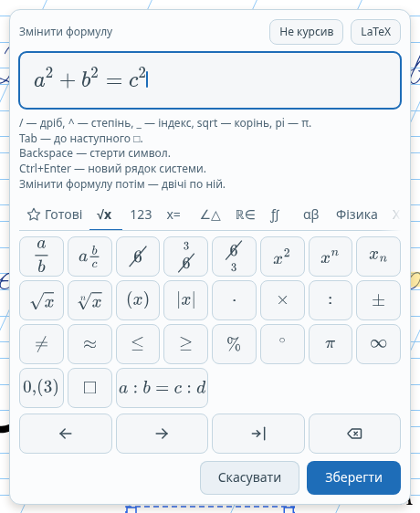Insert the not equal sign
Image resolution: width=420 pixels, height=513 pixels.
(x=41, y=344)
